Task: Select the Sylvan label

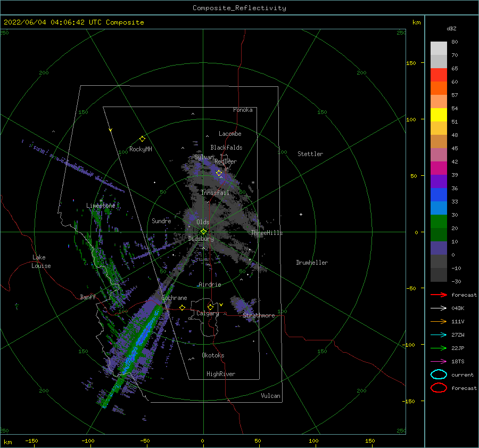Action: coord(204,157)
